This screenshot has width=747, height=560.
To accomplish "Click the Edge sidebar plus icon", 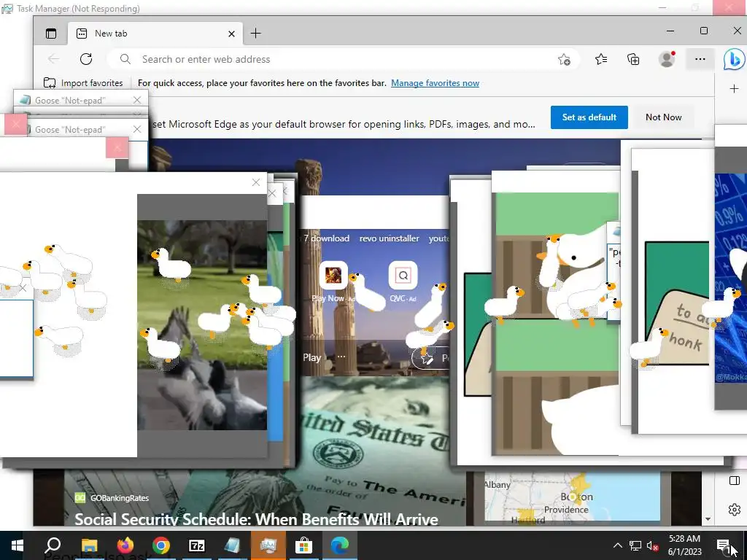I will pyautogui.click(x=734, y=88).
